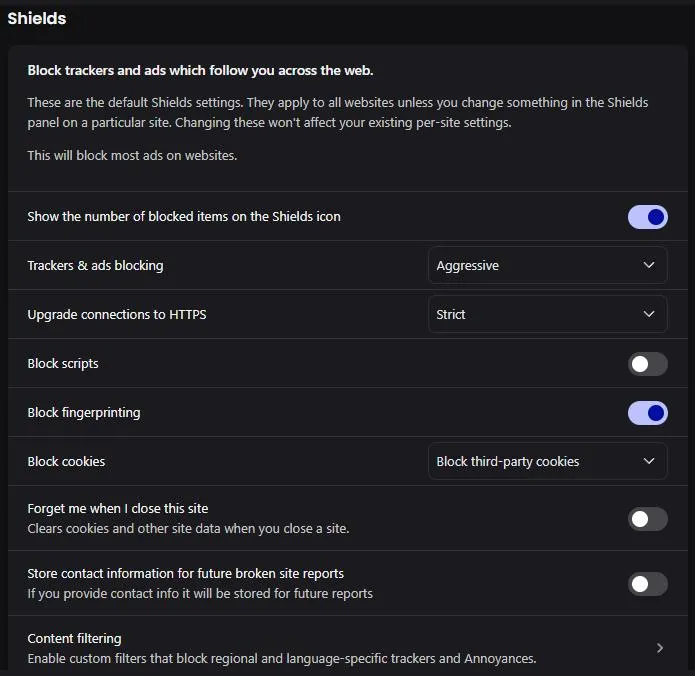This screenshot has height=676, width=695.
Task: Open the Content filtering settings row
Action: coord(348,648)
